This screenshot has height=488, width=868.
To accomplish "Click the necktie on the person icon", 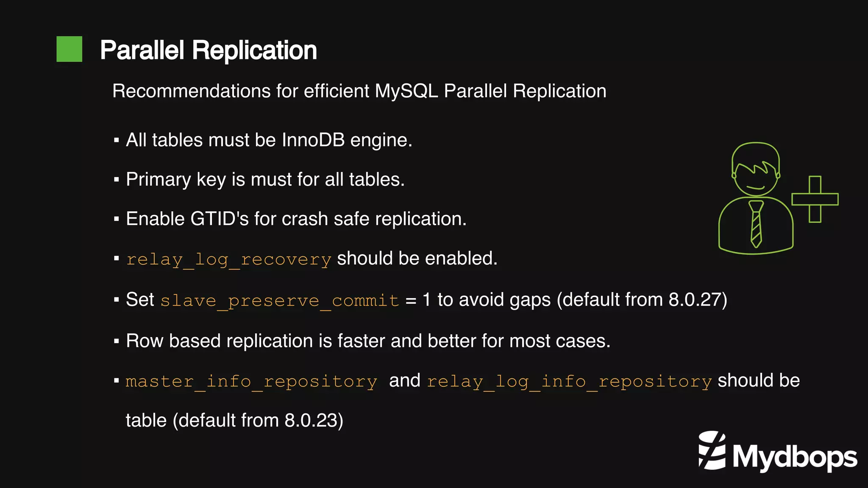I will 756,225.
